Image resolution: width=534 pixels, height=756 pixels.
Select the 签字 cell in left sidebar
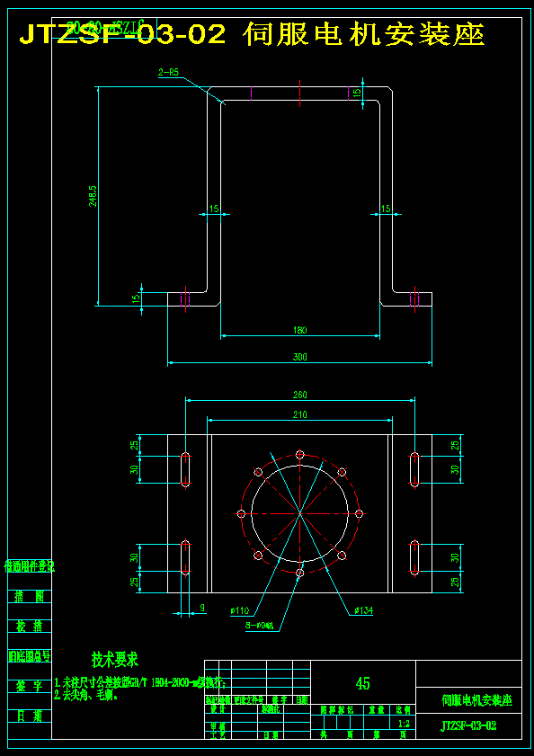30,686
